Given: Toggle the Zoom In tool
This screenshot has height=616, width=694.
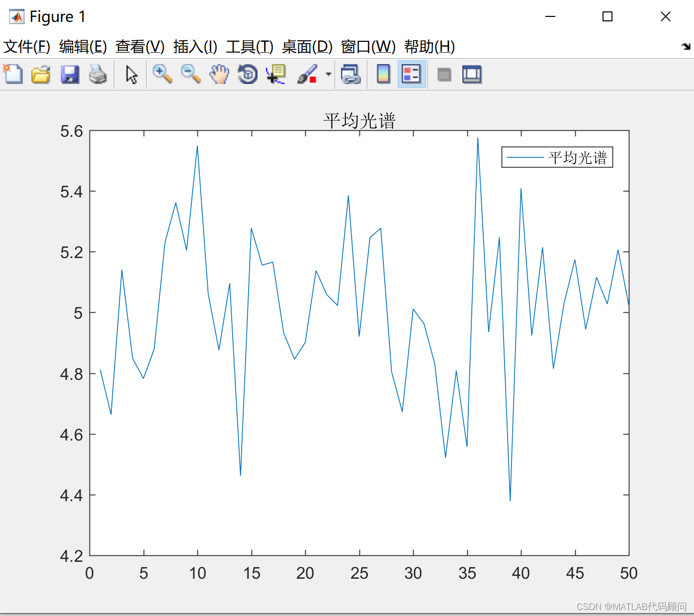Looking at the screenshot, I should pos(162,74).
